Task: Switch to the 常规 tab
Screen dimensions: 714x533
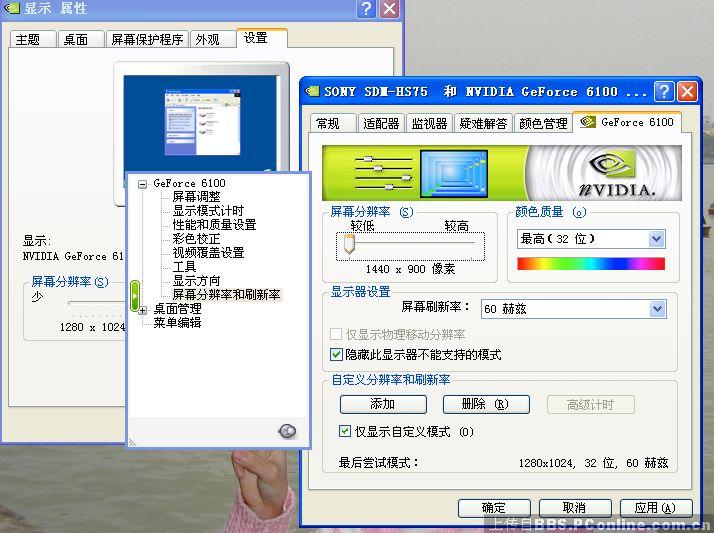Action: tap(332, 123)
